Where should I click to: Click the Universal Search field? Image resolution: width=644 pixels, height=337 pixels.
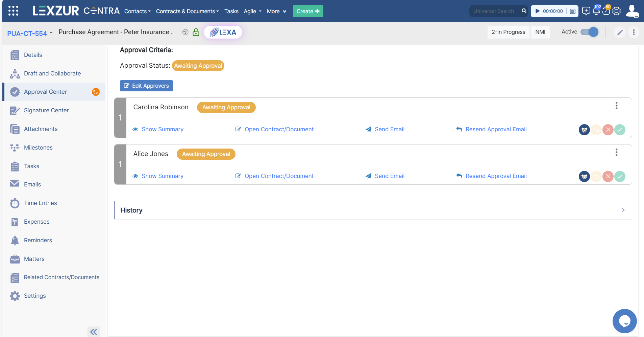coord(494,11)
